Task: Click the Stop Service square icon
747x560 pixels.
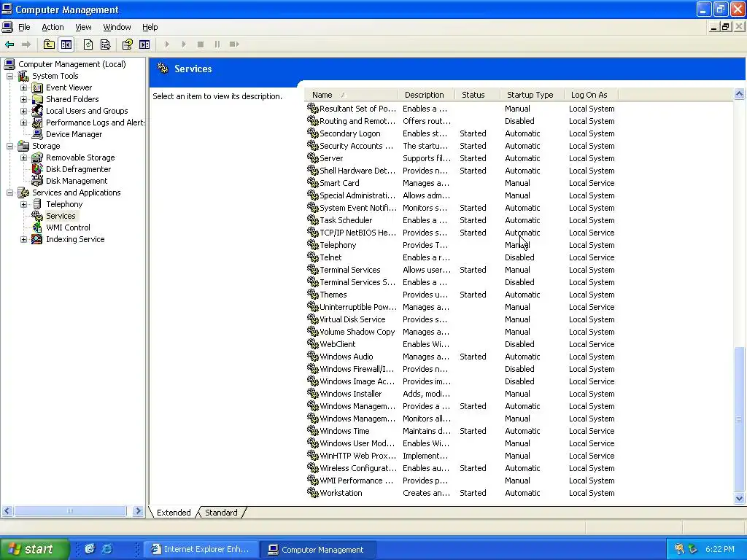Action: click(201, 44)
